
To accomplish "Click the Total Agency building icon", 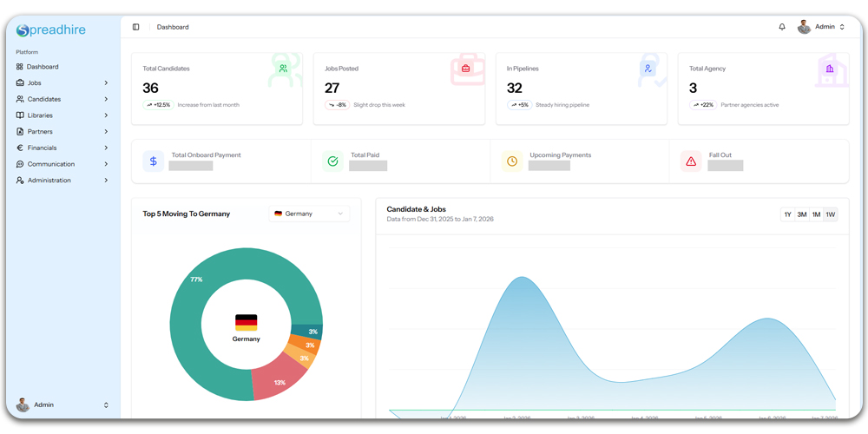I will click(x=830, y=69).
